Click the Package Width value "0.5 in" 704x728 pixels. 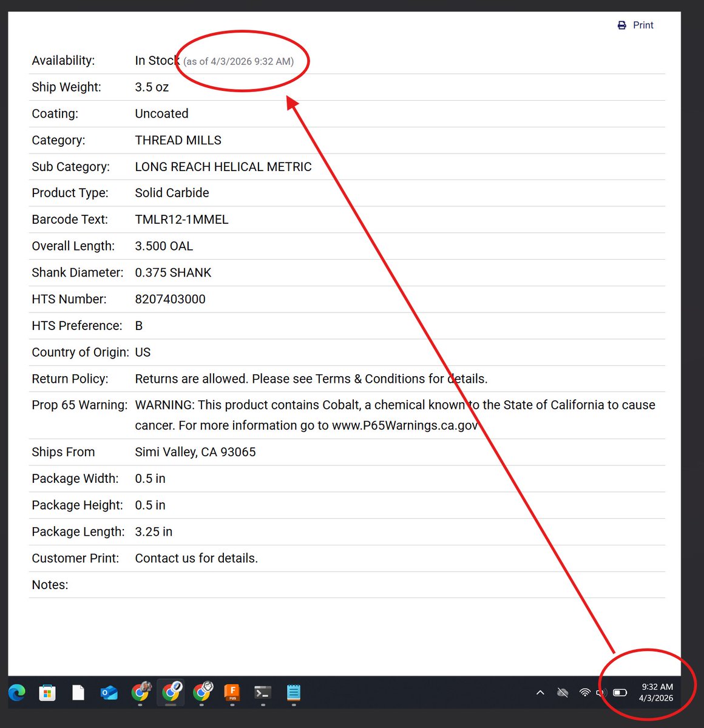150,479
